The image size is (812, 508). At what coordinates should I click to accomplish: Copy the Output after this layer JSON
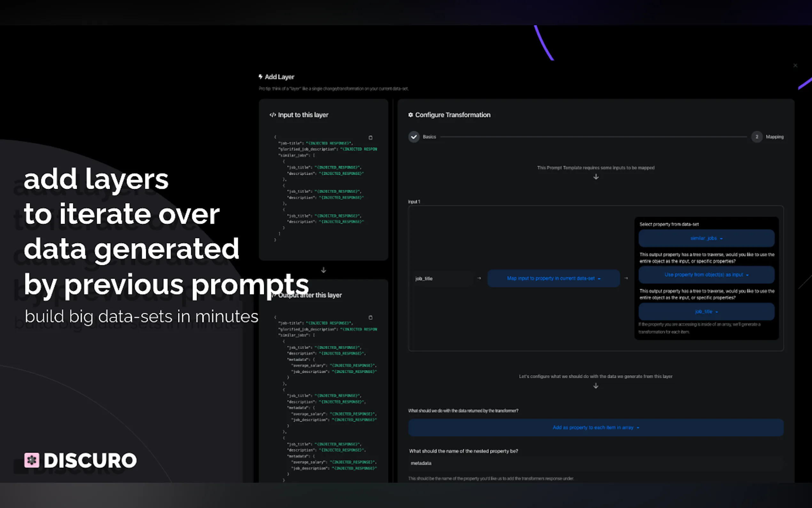click(x=370, y=317)
